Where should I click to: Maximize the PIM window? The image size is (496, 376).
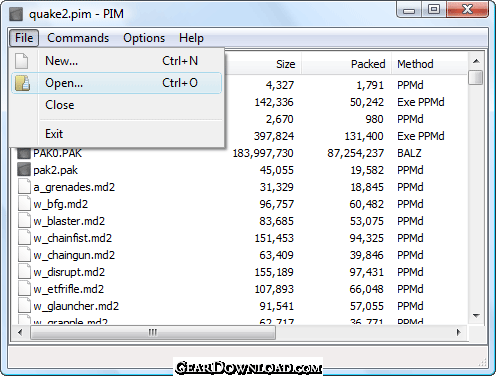[x=434, y=9]
